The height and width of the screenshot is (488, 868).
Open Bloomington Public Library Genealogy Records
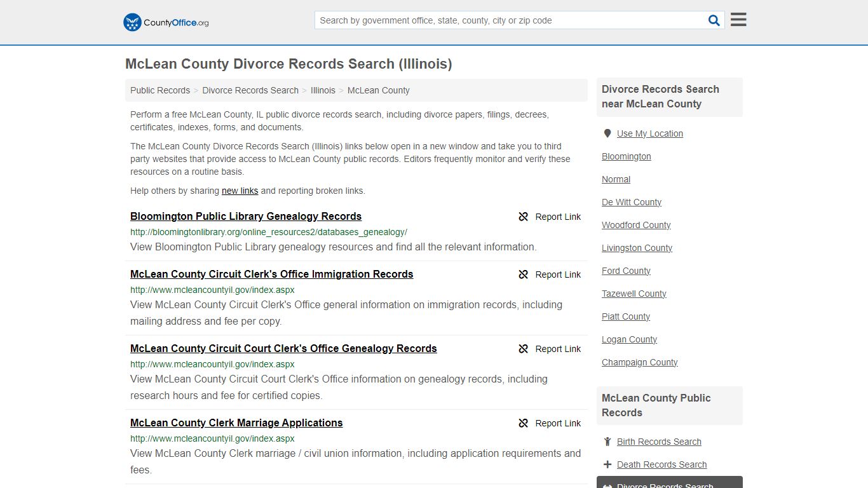246,216
